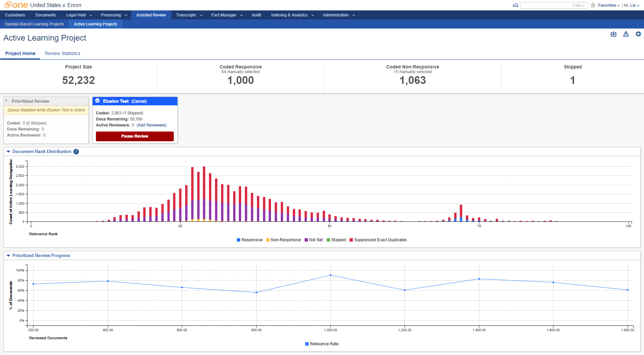Toggle Not Set purple legend swatch

pos(306,240)
